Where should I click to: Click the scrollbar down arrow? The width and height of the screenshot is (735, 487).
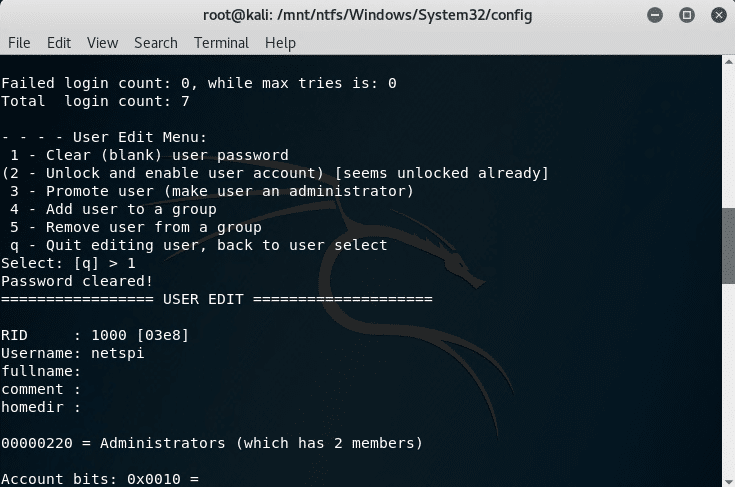coord(728,481)
